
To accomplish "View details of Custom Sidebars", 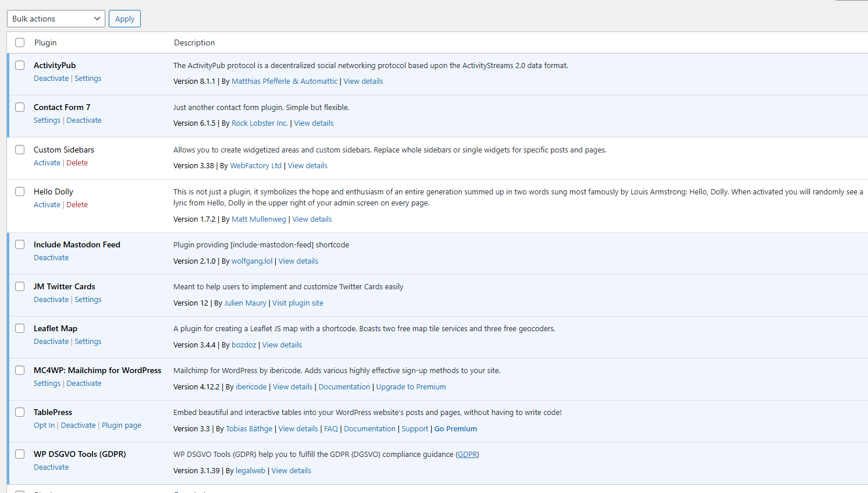I will click(307, 166).
